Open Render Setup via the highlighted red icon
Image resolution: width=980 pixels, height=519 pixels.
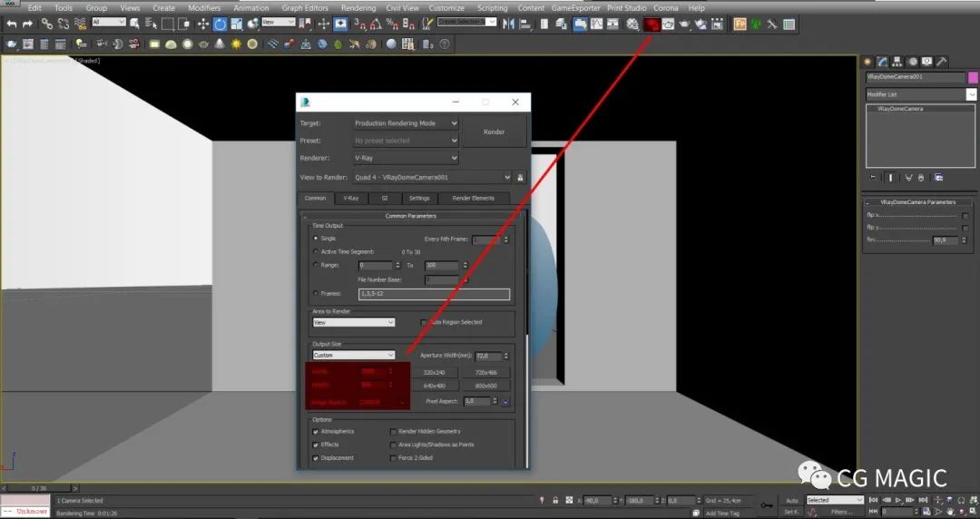tap(651, 24)
